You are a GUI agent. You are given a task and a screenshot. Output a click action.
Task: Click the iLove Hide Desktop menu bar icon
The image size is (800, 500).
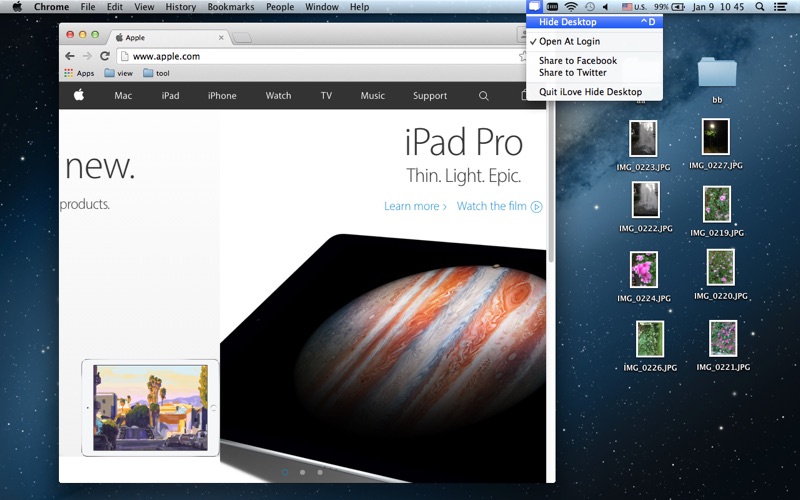coord(534,7)
